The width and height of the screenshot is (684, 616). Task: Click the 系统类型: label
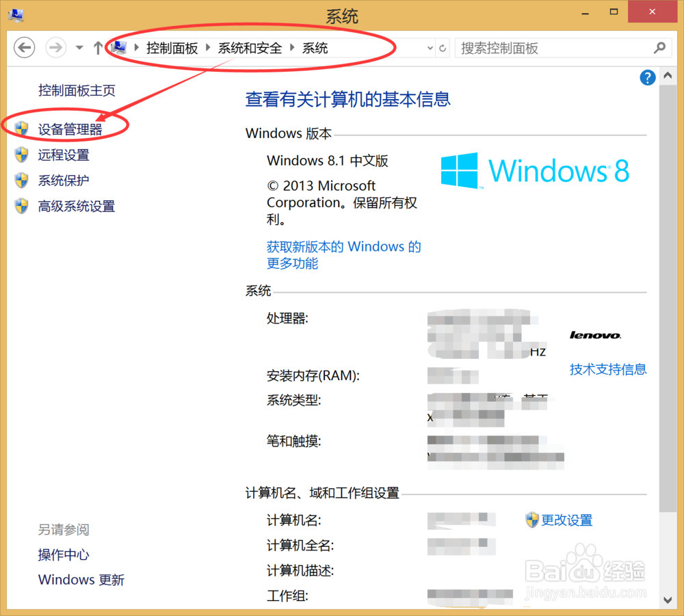(294, 400)
